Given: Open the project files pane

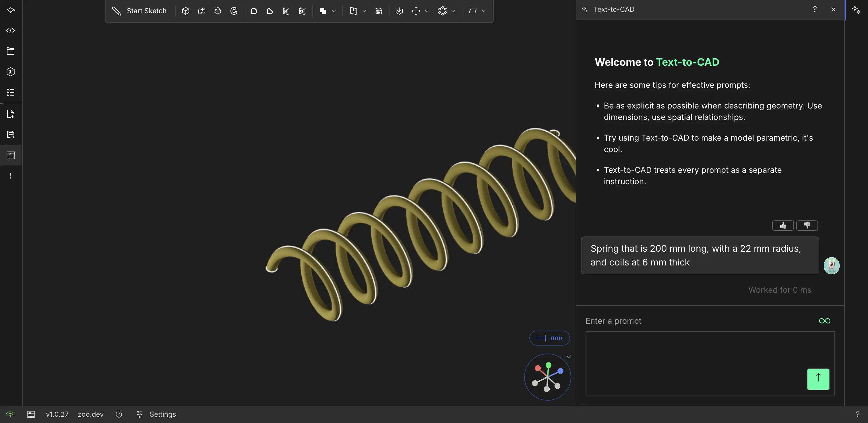Looking at the screenshot, I should (10, 51).
